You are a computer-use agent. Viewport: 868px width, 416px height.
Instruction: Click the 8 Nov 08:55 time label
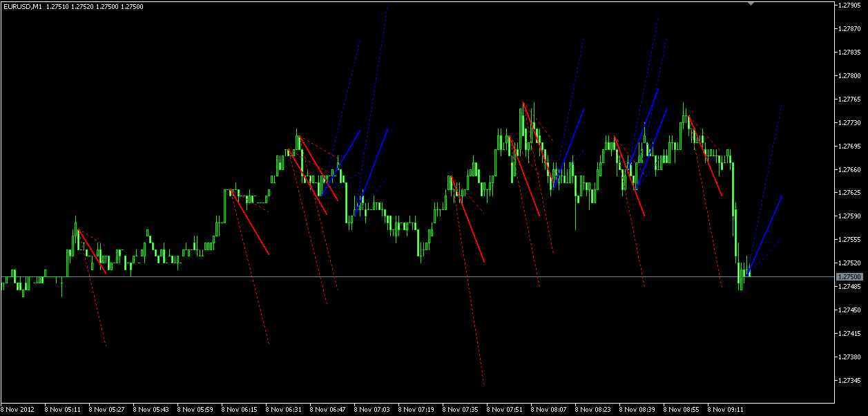682,409
